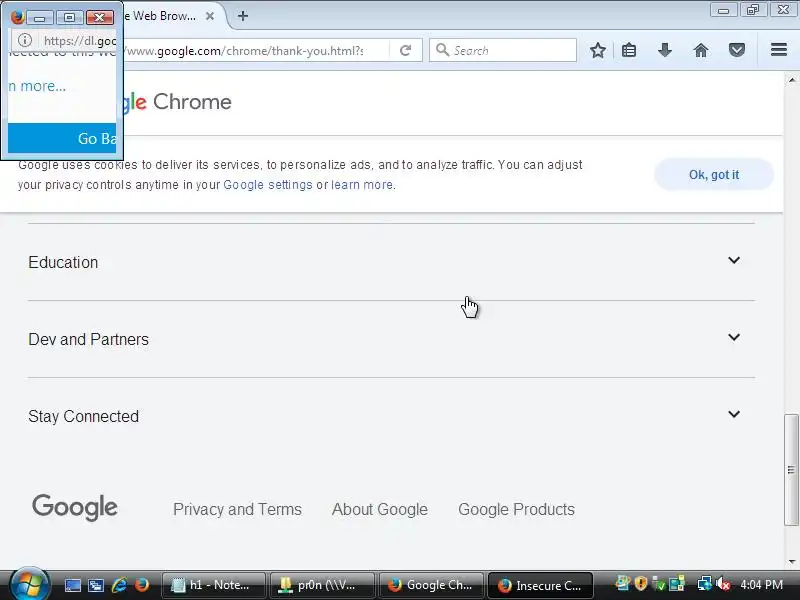Click the scrollbar up arrow
Viewport: 800px width, 600px height.
tap(791, 80)
